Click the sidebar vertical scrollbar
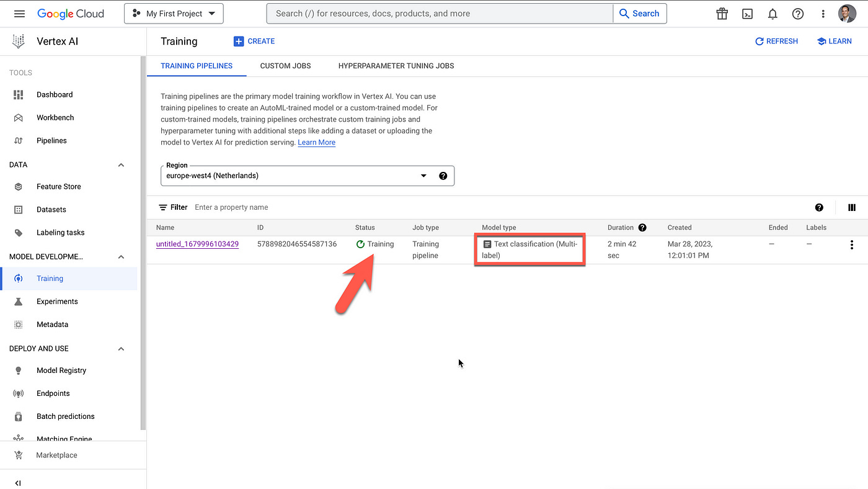The image size is (868, 489). tap(144, 242)
